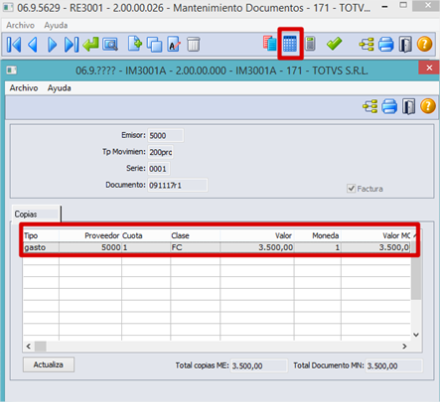Click the Clase column header
The image size is (440, 402).
pos(195,236)
